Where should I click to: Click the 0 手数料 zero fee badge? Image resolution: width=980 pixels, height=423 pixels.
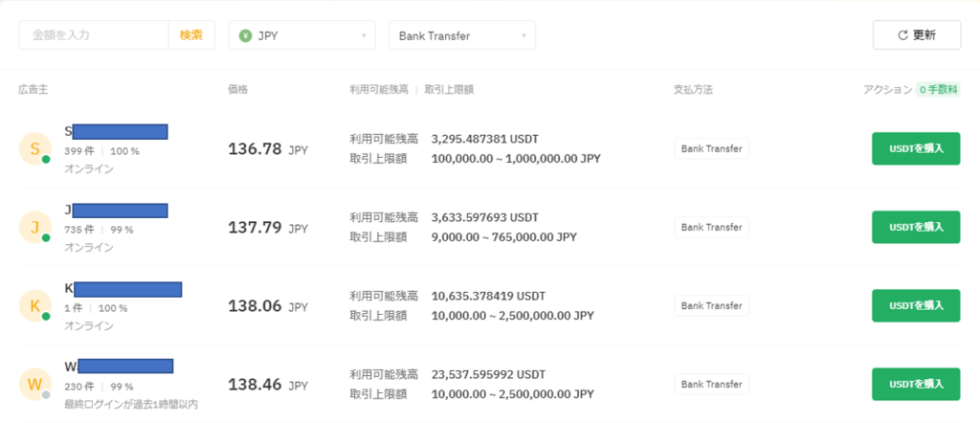click(x=939, y=89)
